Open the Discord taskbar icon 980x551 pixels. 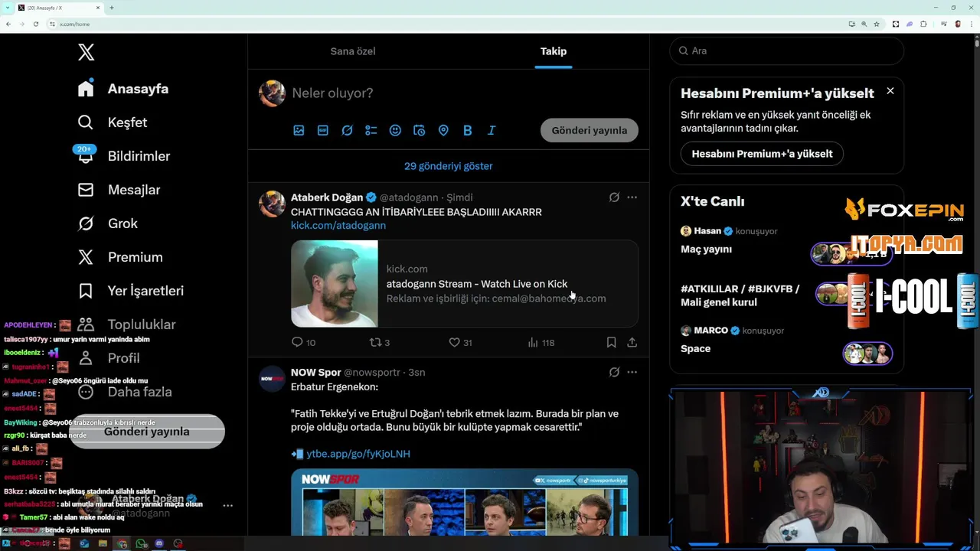(159, 543)
